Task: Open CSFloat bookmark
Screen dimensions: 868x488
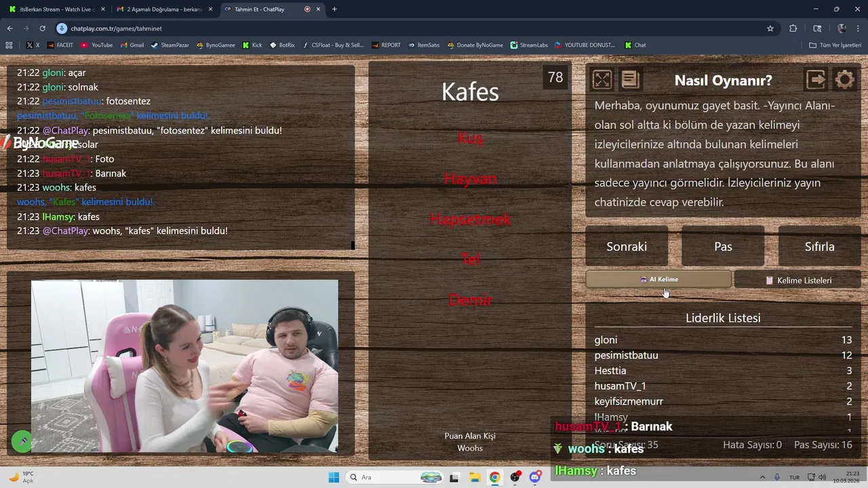Action: point(333,45)
